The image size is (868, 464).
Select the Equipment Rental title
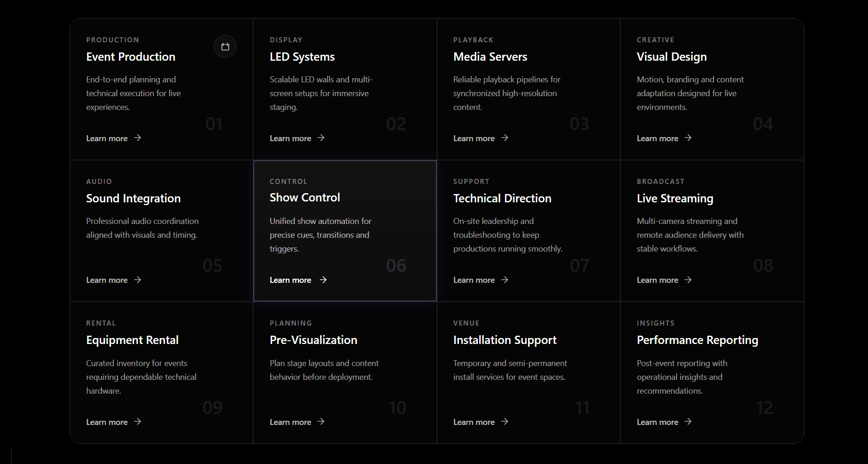pyautogui.click(x=132, y=340)
